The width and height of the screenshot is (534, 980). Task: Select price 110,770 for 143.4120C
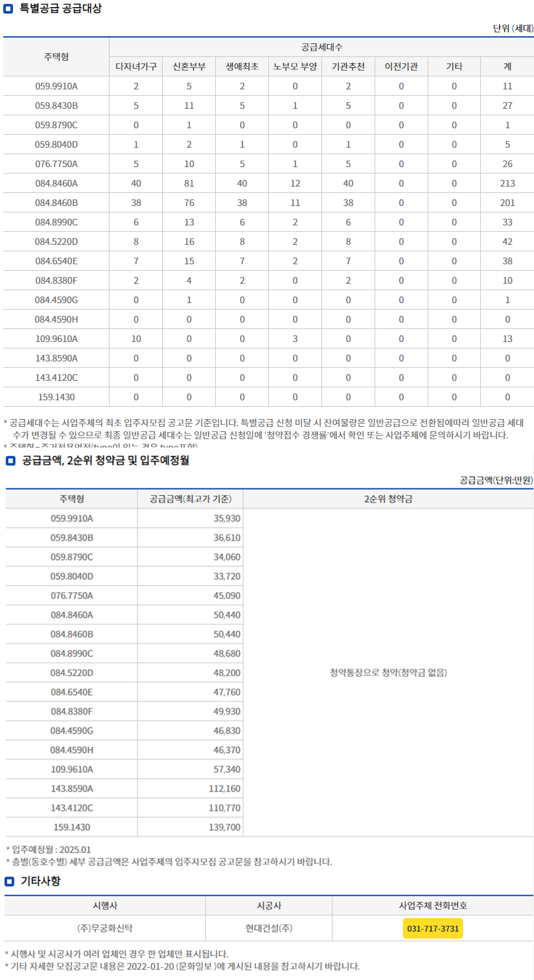point(225,808)
